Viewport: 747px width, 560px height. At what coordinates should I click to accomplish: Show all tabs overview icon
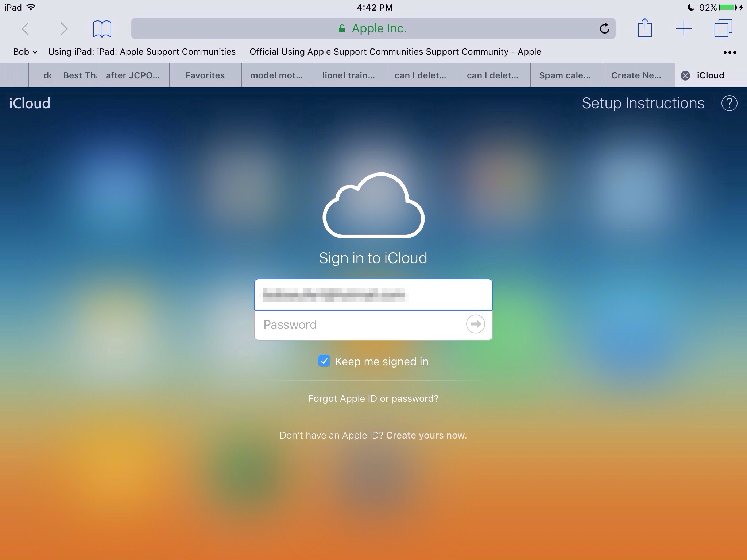[x=723, y=28]
